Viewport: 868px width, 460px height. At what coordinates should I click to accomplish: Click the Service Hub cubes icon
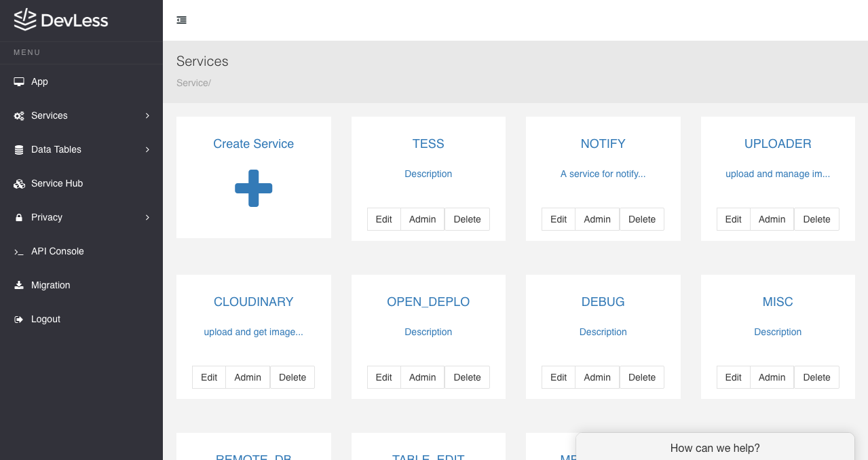coord(19,183)
